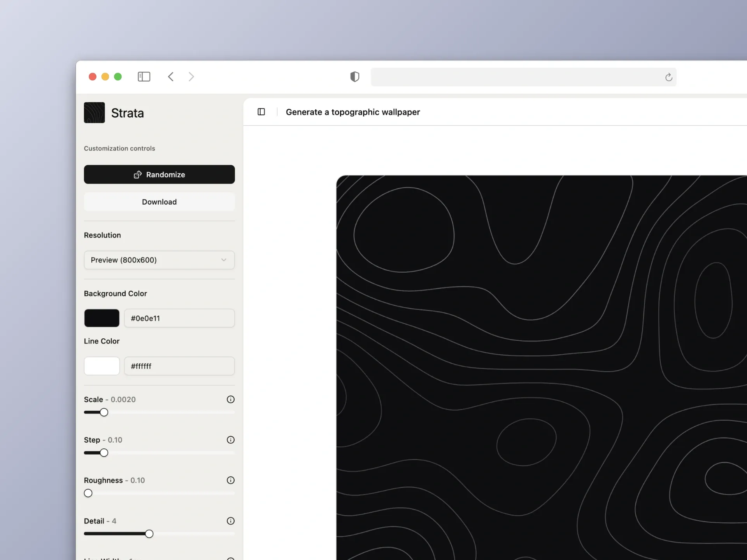Show info for the Step setting
The width and height of the screenshot is (747, 560).
click(x=231, y=440)
